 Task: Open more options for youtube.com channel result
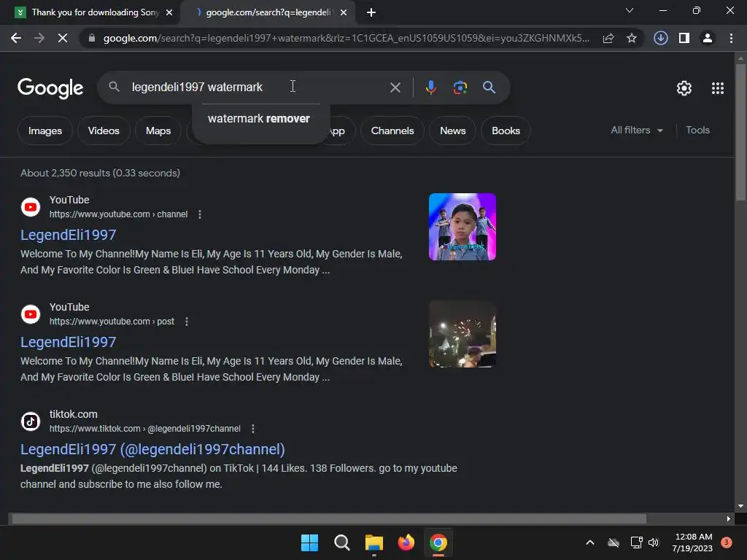(x=200, y=214)
